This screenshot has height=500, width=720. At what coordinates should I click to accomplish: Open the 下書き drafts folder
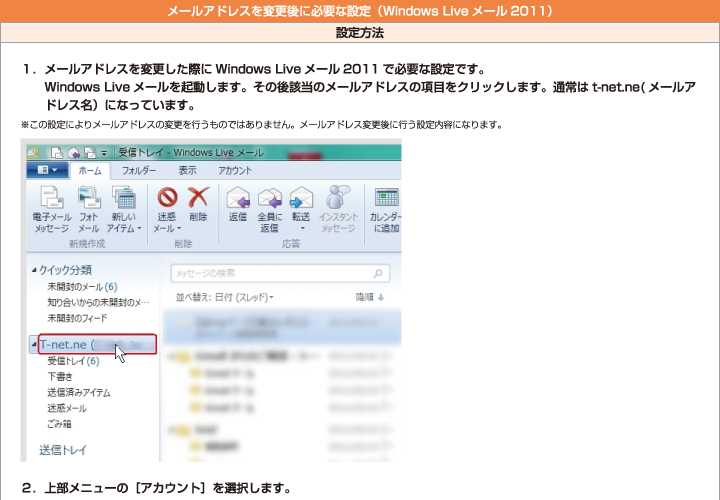[60, 376]
